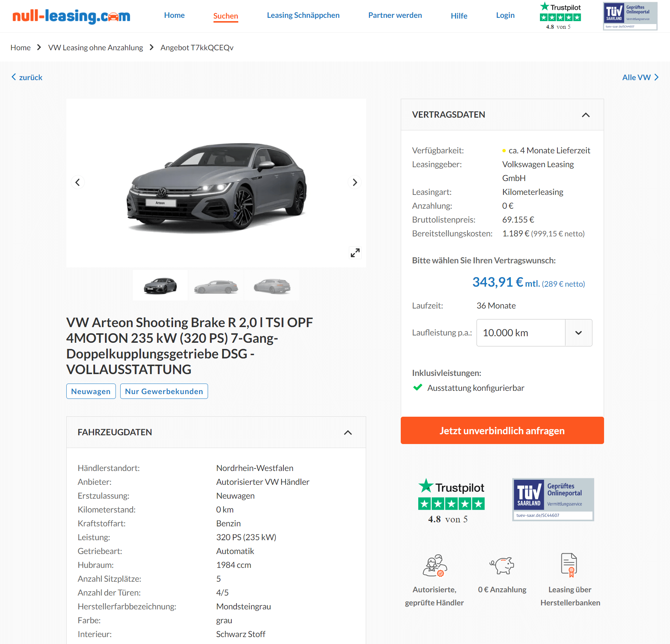Go back using the zurück link

point(27,77)
